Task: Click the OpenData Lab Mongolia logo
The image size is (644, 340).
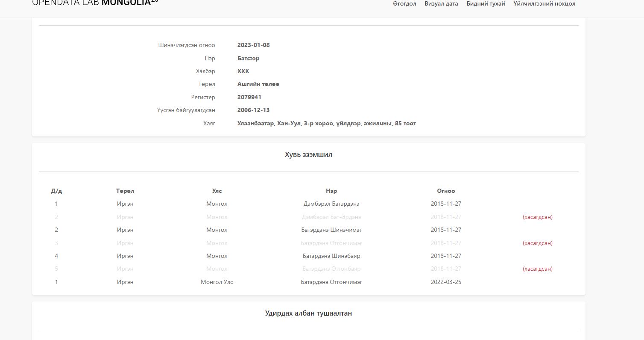Action: pos(95,3)
